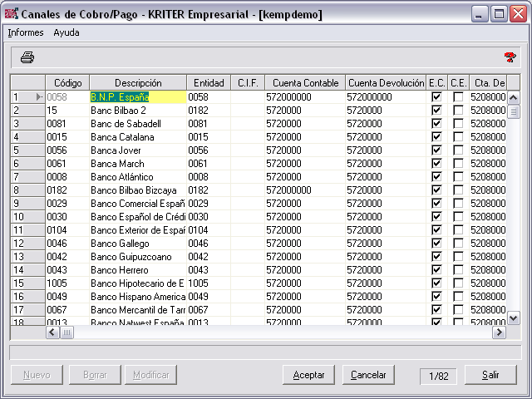532x399 pixels.
Task: Click Cuenta Contable '572000000' of Banco Bilbao Bizcaya
Action: (x=305, y=190)
